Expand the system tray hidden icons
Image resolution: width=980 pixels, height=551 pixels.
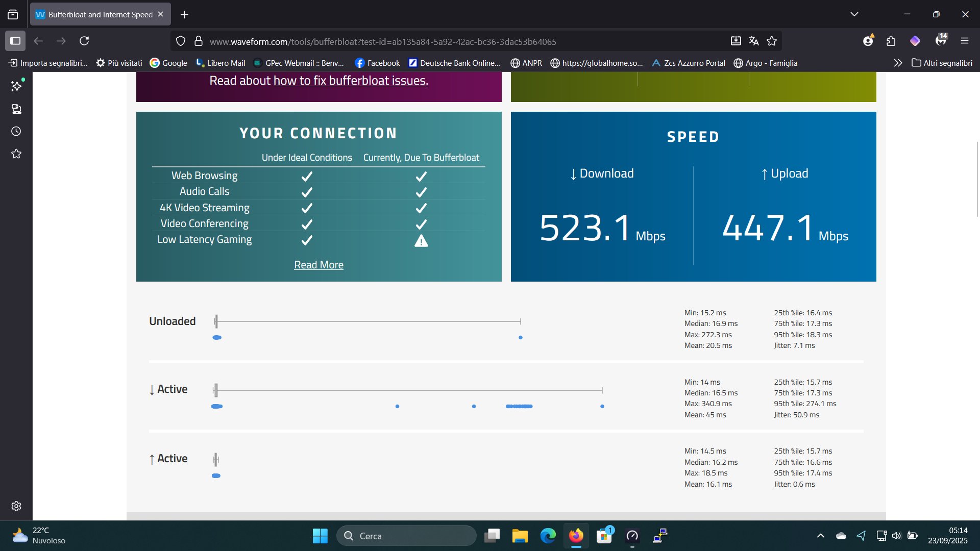point(820,536)
